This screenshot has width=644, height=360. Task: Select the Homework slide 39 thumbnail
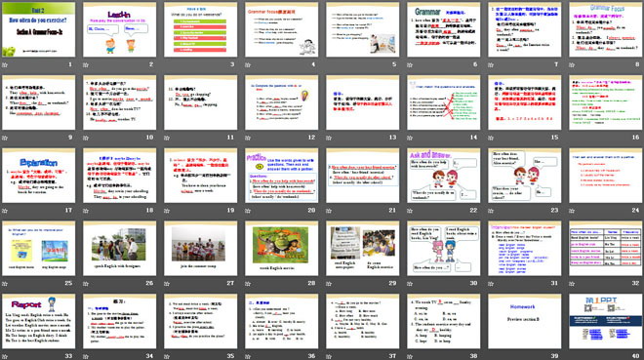pyautogui.click(x=525, y=321)
